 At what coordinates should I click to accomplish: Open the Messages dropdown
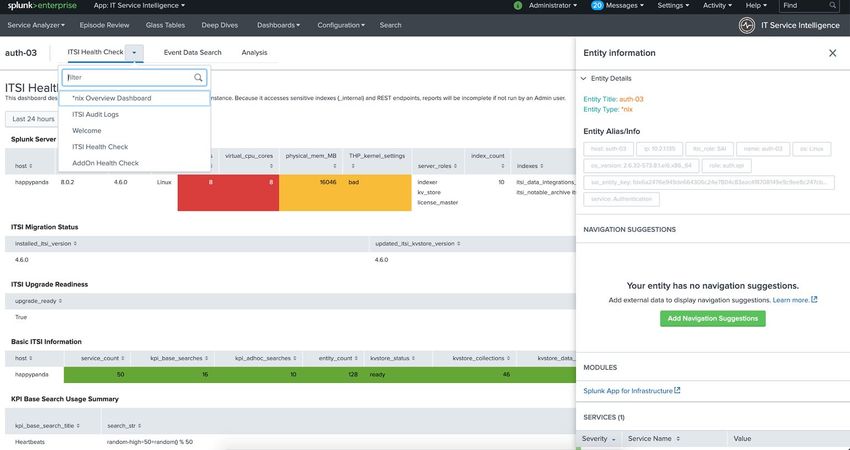tap(617, 5)
